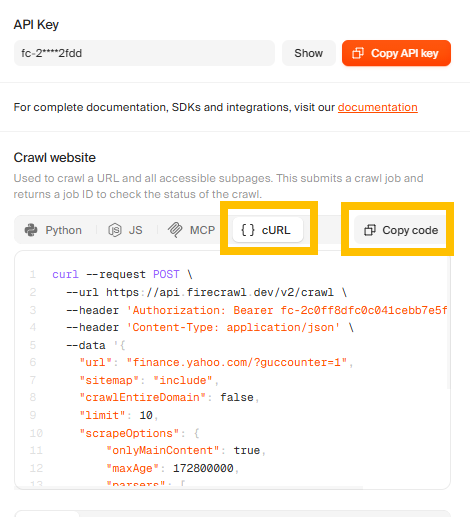Click the "sitemap": "include" line

tap(149, 380)
